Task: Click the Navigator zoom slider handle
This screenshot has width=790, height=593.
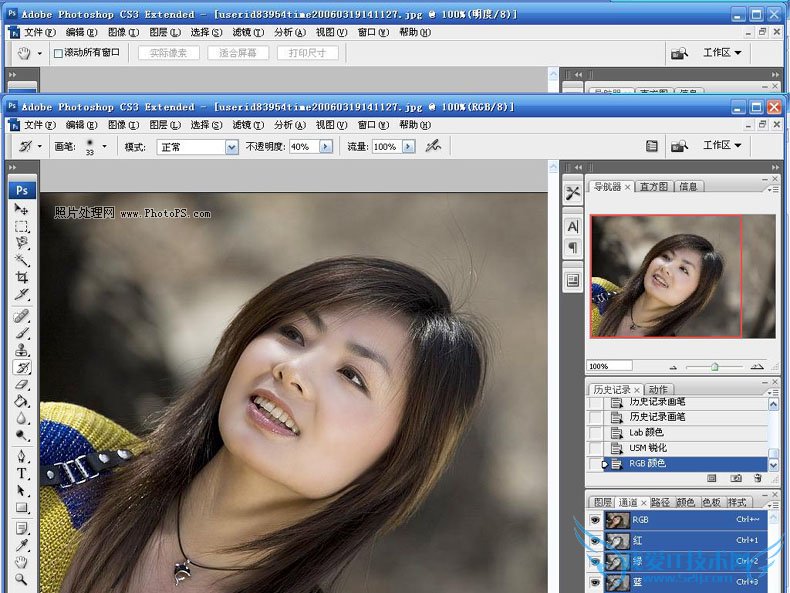Action: [x=714, y=366]
